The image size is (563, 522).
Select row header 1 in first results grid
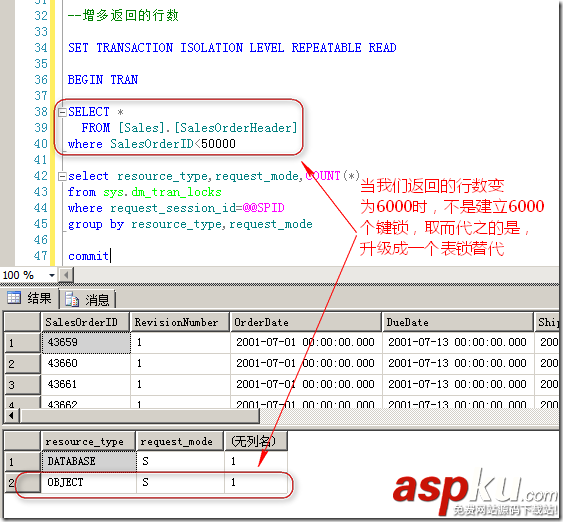(22, 343)
